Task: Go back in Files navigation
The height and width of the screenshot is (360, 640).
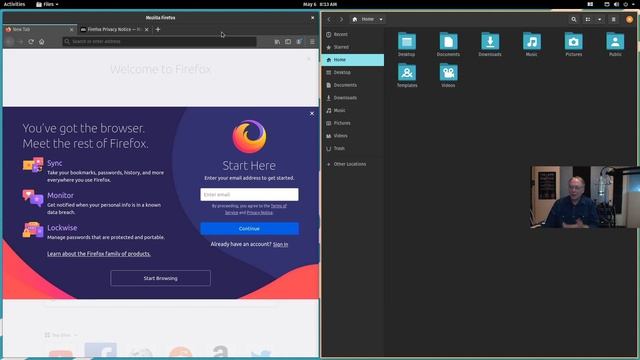Action: (329, 19)
